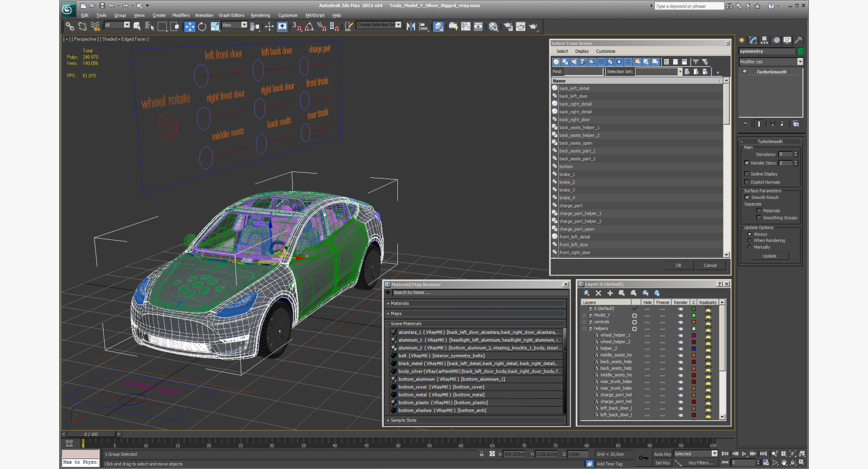
Task: Toggle the Smooth Result checkbox
Action: [747, 197]
